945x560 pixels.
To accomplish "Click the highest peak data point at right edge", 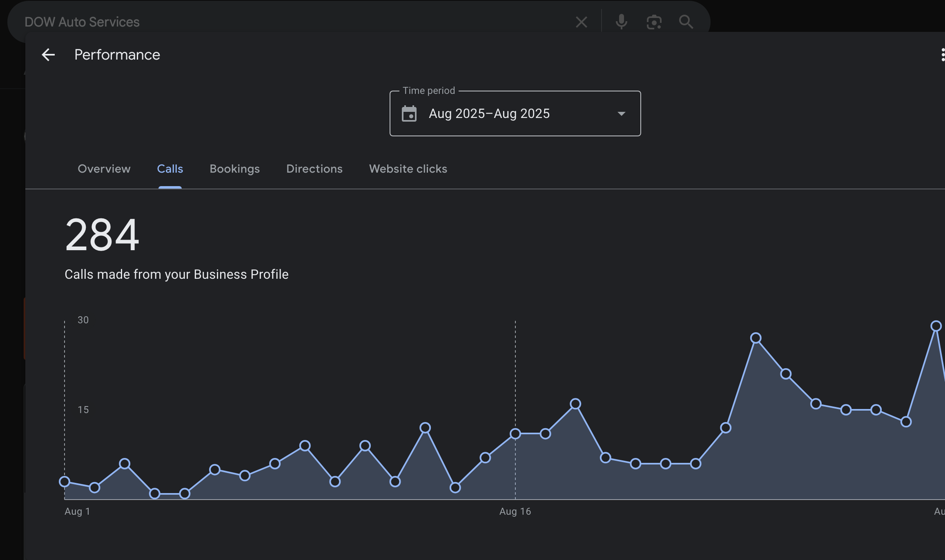I will coord(936,326).
